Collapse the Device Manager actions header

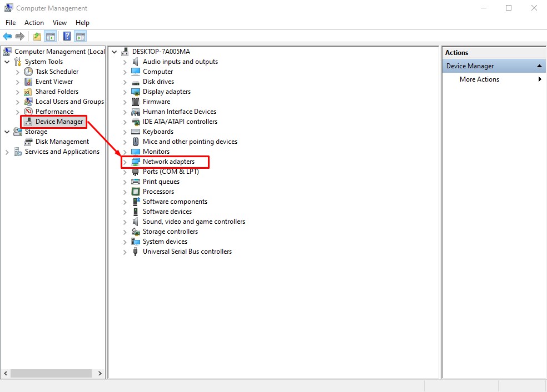click(x=539, y=66)
